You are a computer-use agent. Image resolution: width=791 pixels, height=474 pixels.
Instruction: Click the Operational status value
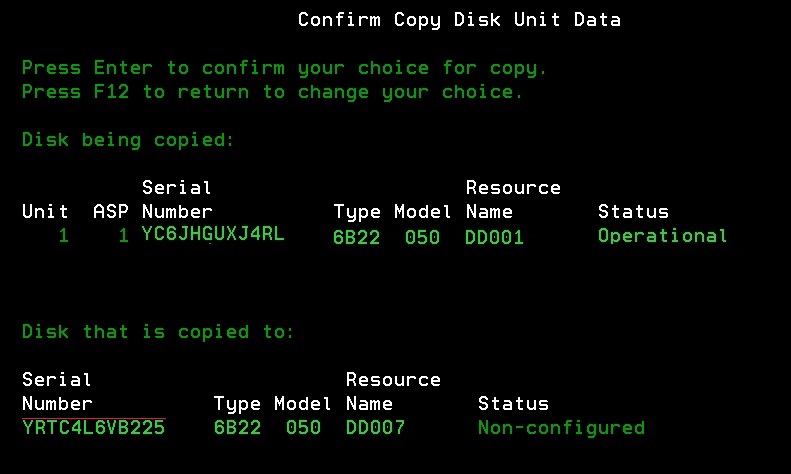click(x=662, y=236)
